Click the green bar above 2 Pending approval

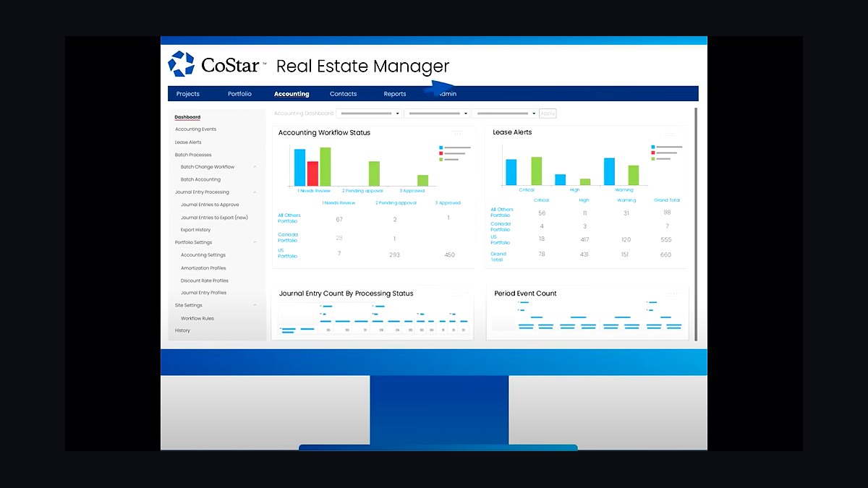click(x=374, y=174)
